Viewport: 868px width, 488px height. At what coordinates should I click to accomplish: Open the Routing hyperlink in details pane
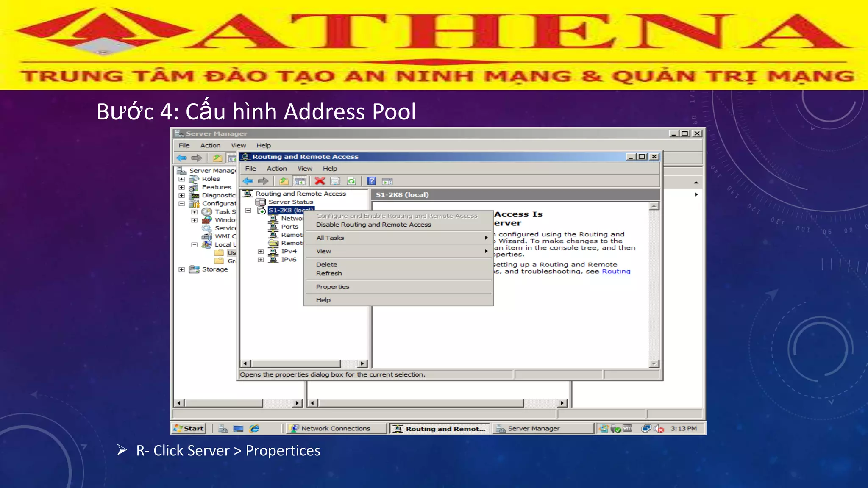point(616,271)
